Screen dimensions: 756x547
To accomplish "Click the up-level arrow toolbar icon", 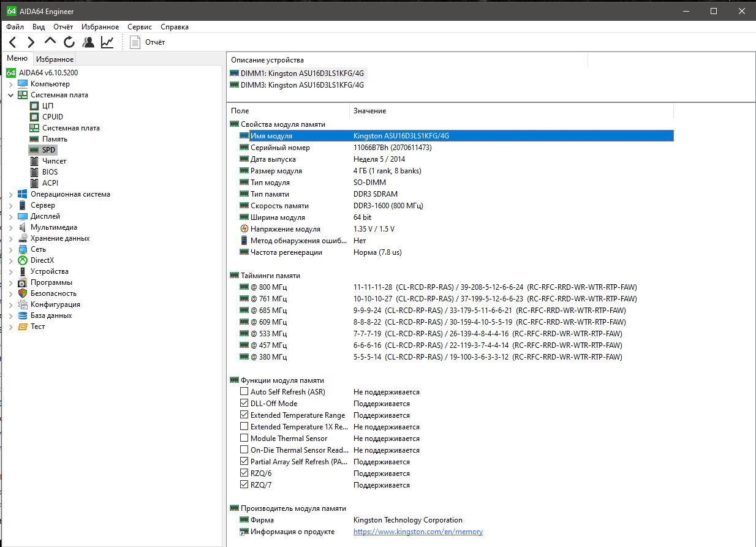I will pos(50,41).
